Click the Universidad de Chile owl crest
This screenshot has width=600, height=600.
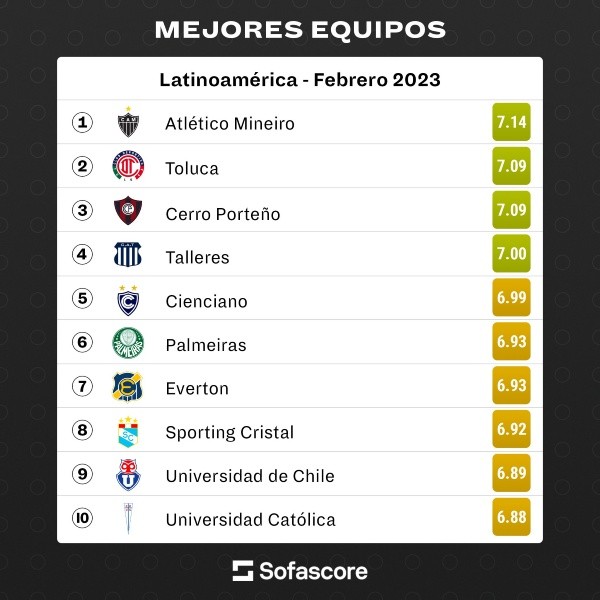[x=127, y=475]
